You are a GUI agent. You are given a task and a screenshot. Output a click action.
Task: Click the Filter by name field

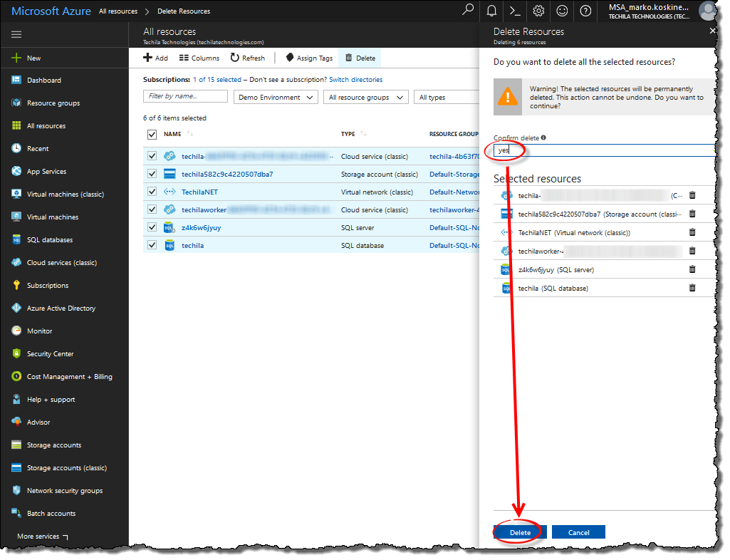tap(185, 96)
